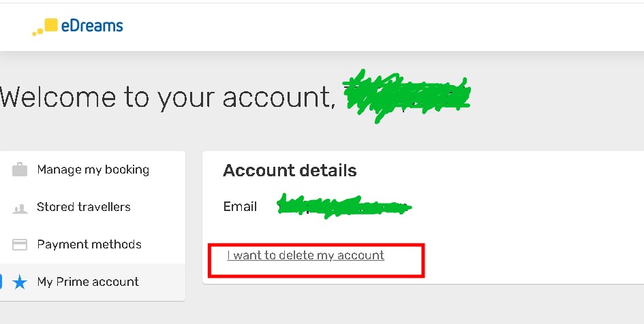The height and width of the screenshot is (324, 644).
Task: Click the people icon for Stored travellers
Action: (x=20, y=208)
